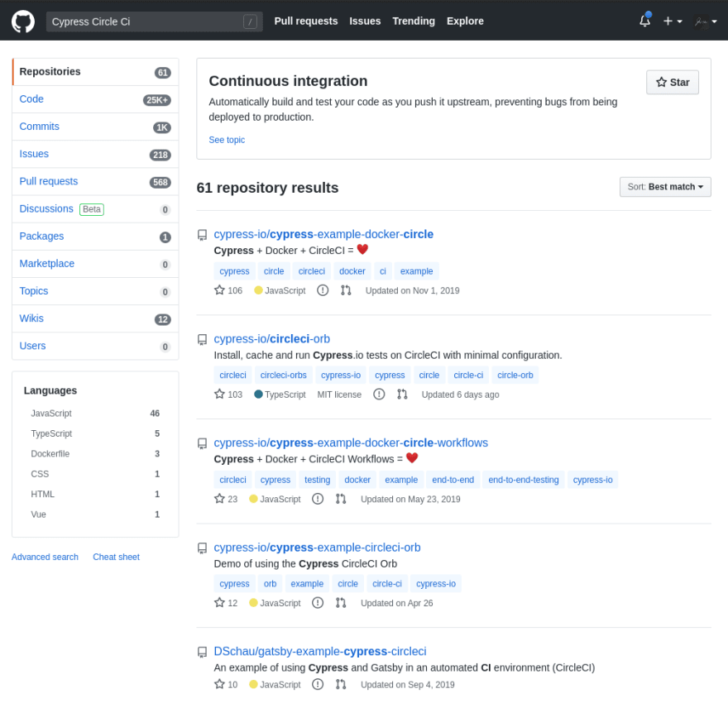
Task: Open DSchau/gatsby-example-cypress-circleci repository
Action: 320,652
